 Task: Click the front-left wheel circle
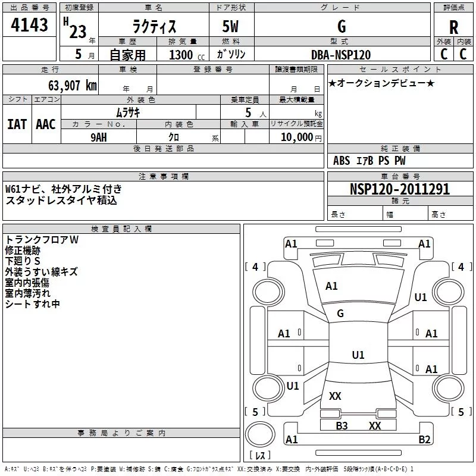[x=268, y=292]
